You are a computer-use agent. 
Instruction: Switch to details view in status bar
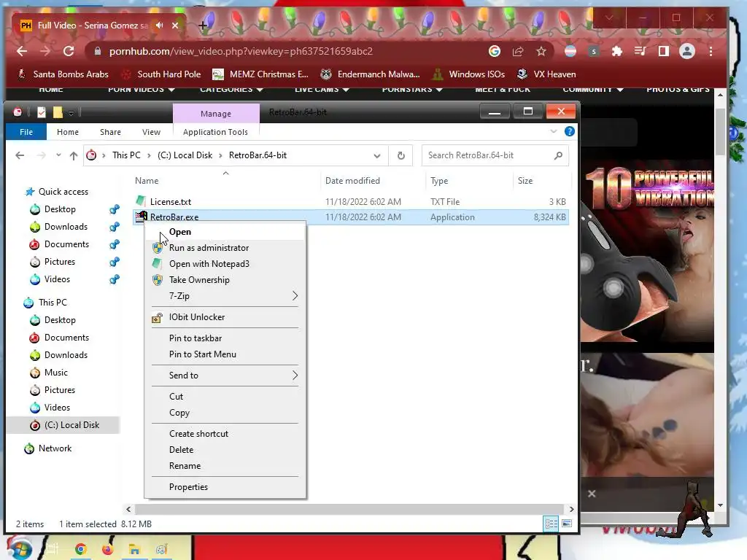(551, 524)
